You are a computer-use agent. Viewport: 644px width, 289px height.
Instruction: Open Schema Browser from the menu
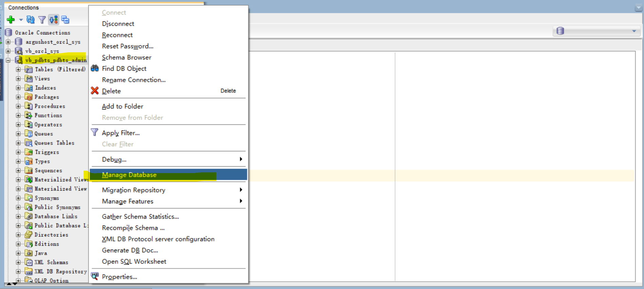168,57
